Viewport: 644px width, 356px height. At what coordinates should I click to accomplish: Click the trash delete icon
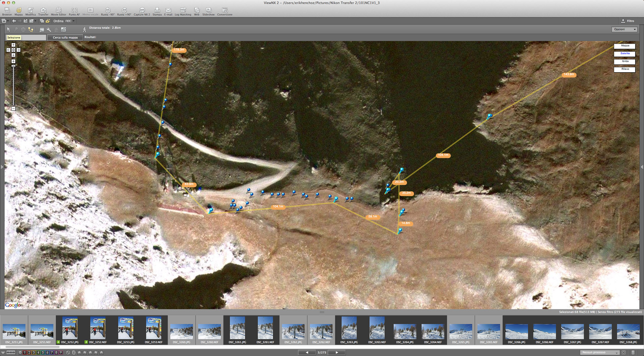click(x=633, y=353)
